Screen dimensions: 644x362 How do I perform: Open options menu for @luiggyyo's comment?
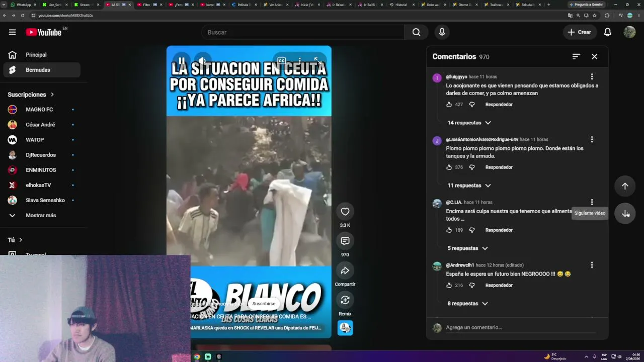pos(592,77)
